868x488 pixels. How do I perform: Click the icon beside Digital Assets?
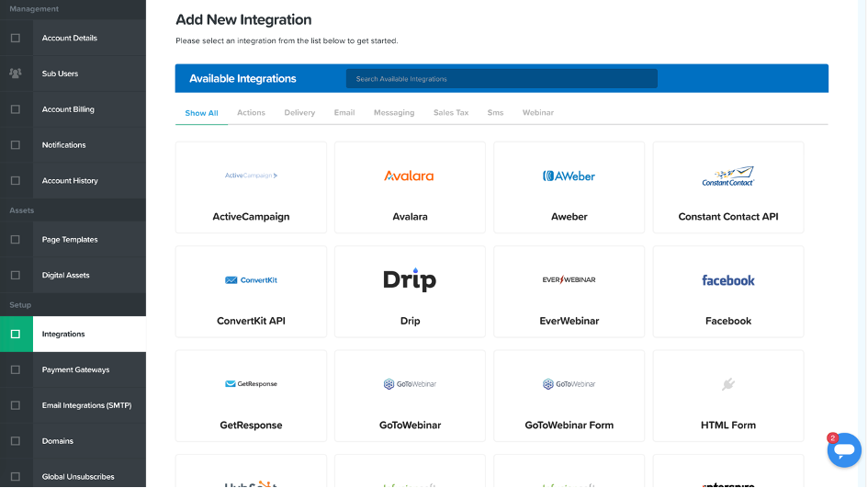tap(16, 276)
